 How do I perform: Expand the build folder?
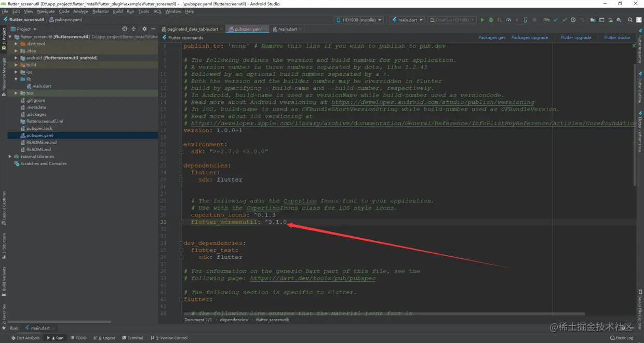[16, 65]
